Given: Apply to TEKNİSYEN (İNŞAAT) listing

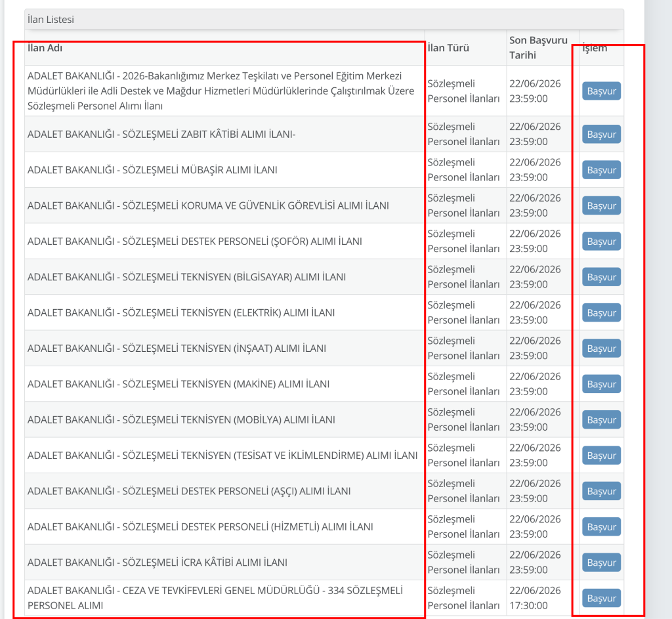Looking at the screenshot, I should coord(601,348).
